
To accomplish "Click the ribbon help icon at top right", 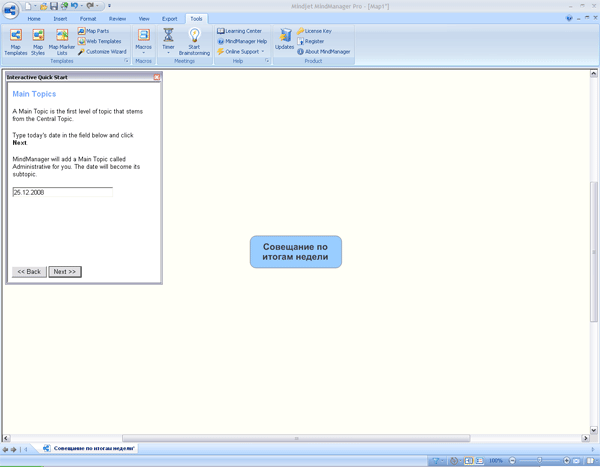I will point(569,18).
